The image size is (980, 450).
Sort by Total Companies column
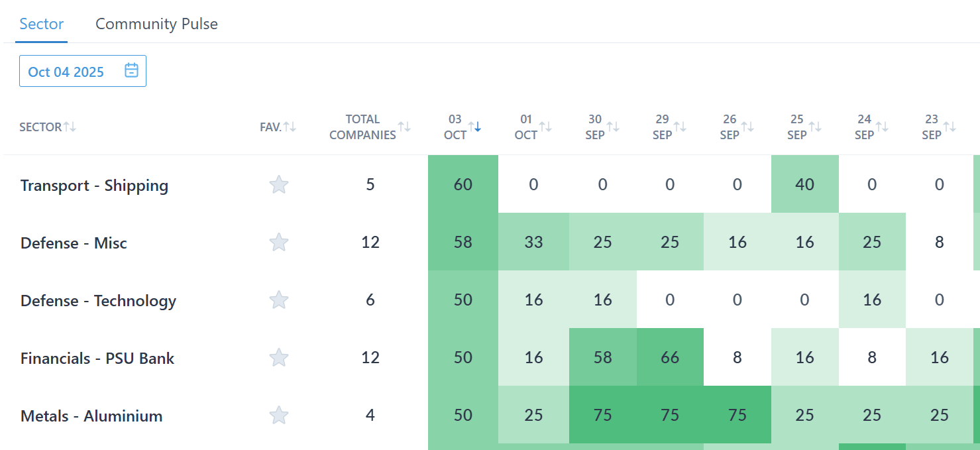click(x=404, y=127)
